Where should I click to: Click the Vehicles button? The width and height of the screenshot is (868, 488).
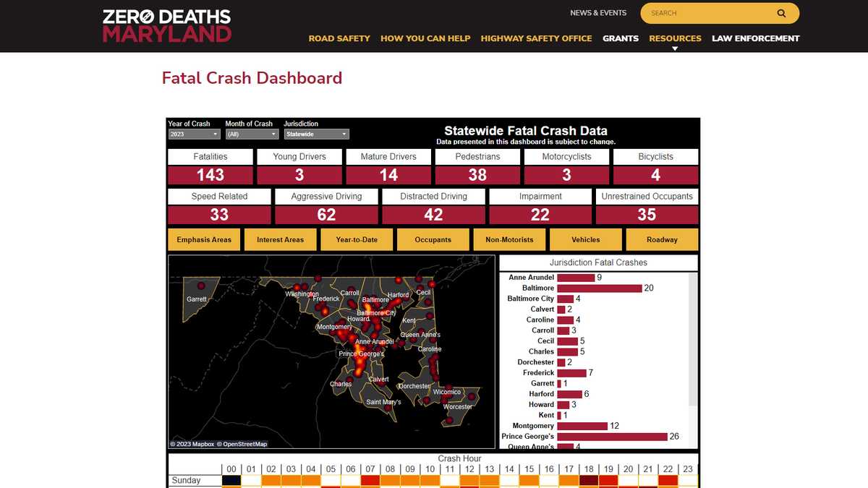pos(585,239)
